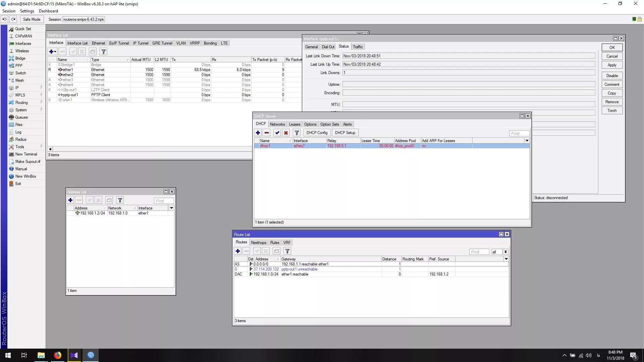This screenshot has width=644, height=362.
Task: Click comment icon in Interface List toolbar
Action: pos(93,52)
